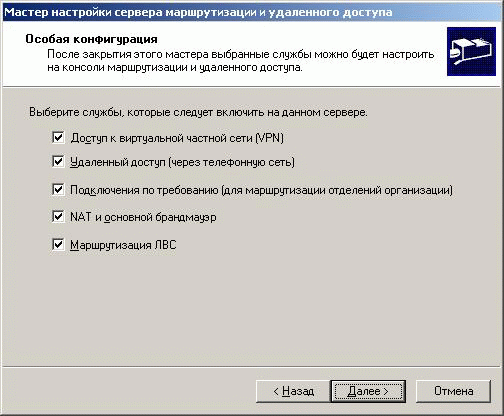Viewport: 504px width, 416px height.
Task: Click the description text under the heading
Action: click(x=241, y=61)
